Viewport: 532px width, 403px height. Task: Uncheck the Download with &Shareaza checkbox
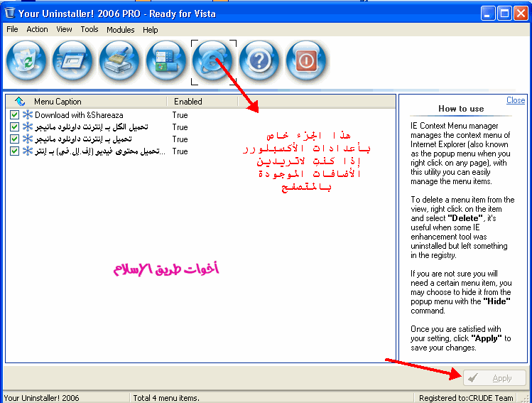coord(14,114)
